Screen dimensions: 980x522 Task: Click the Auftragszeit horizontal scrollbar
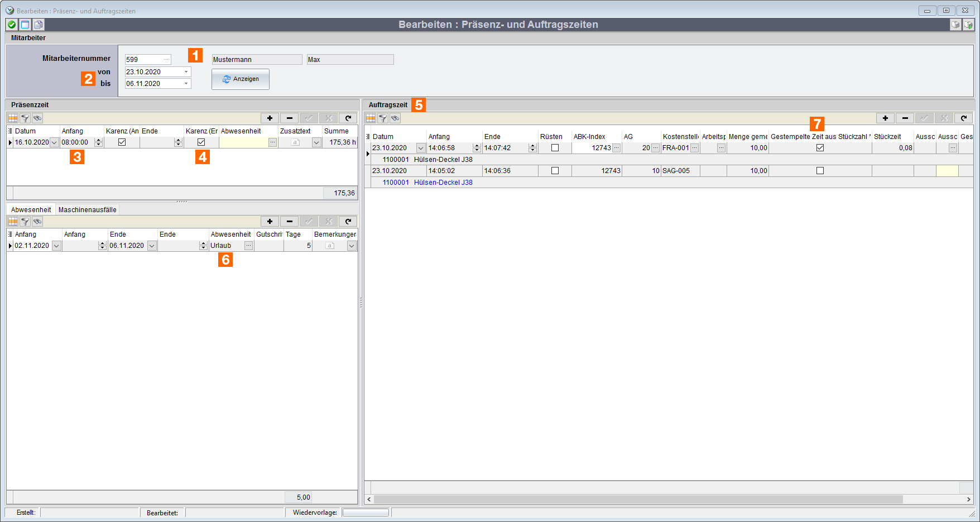638,499
